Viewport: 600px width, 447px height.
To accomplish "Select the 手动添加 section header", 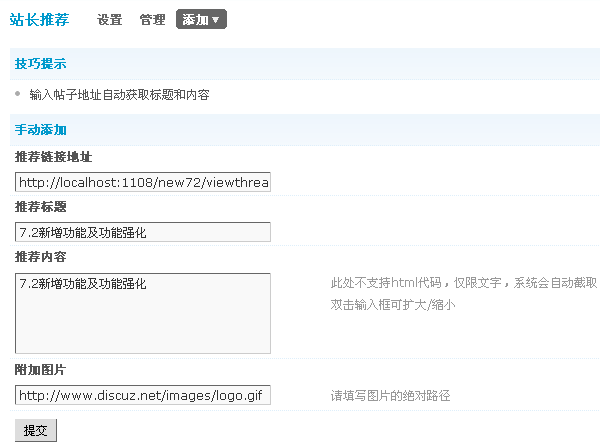I will pos(40,130).
